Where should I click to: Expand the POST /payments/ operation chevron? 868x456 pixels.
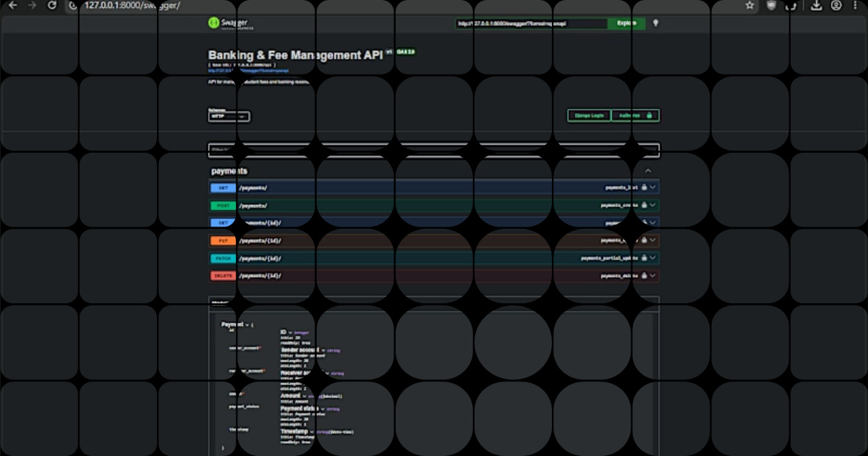coord(653,206)
